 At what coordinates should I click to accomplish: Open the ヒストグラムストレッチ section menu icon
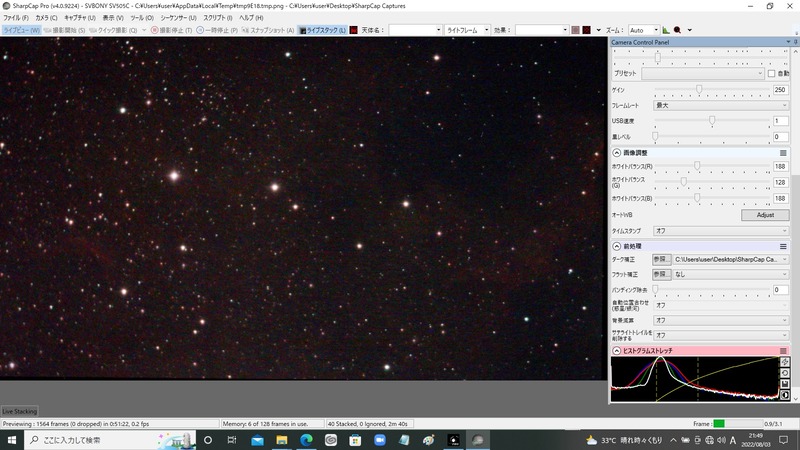[783, 351]
